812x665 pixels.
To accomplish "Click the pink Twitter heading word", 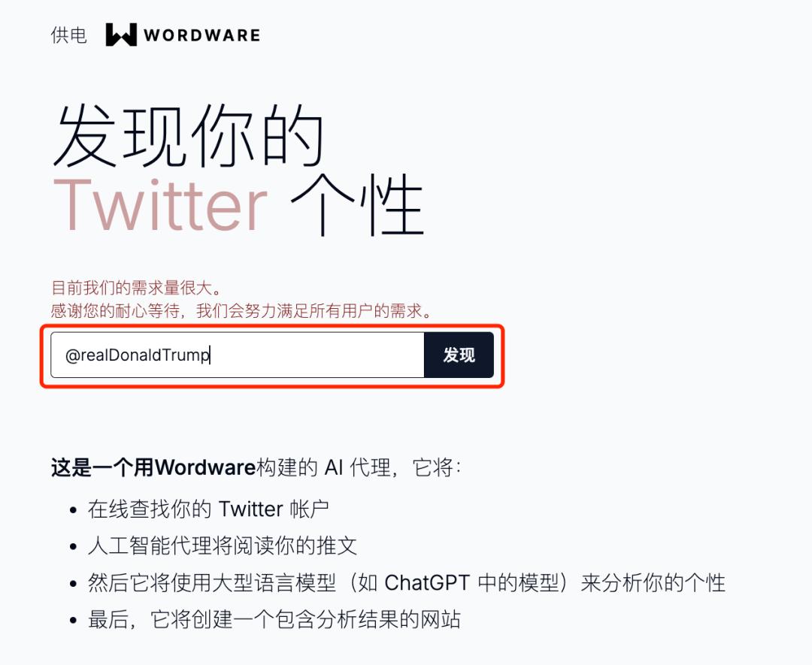I will pos(160,205).
